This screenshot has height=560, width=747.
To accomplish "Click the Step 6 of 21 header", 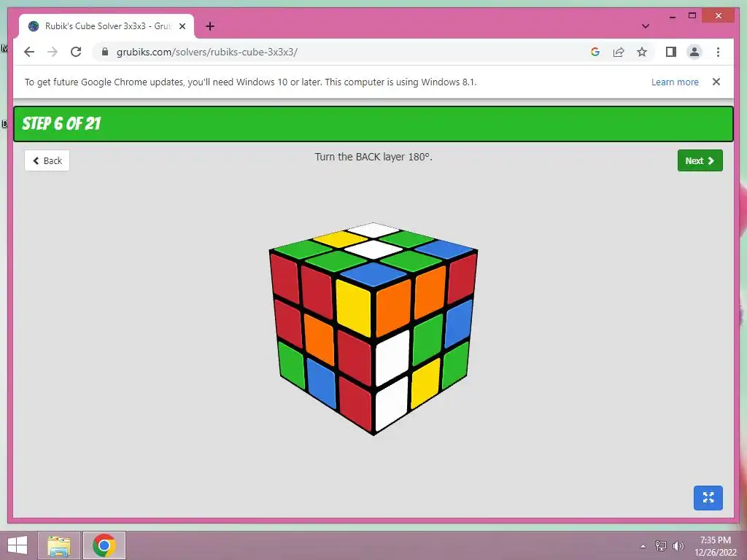I will point(373,124).
